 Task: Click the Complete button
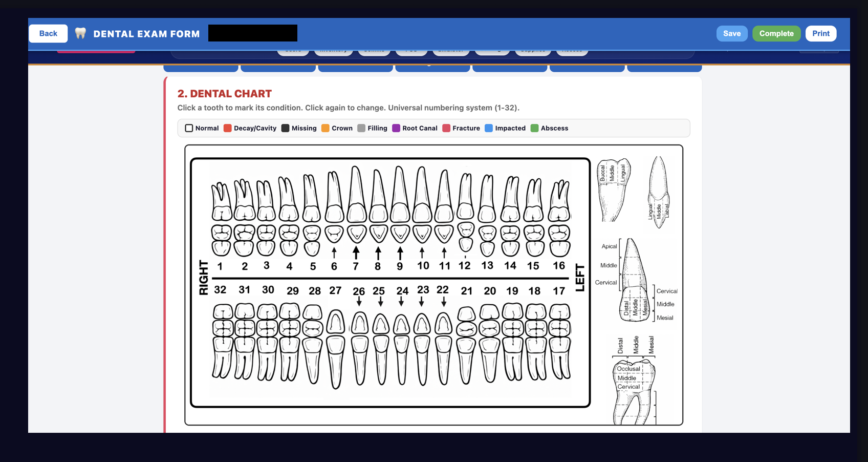coord(776,33)
